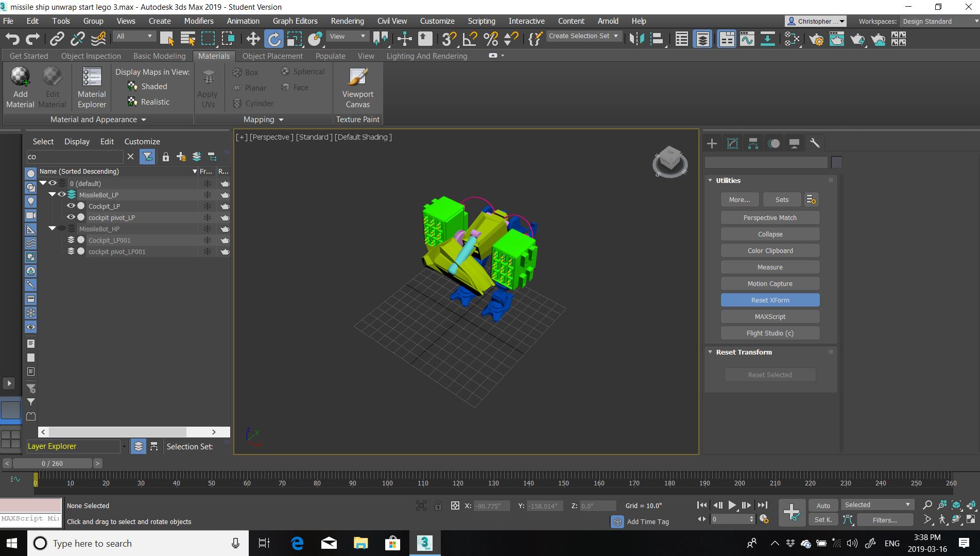Screen dimensions: 980x556
Task: Click the Measure utility button
Action: tap(770, 267)
